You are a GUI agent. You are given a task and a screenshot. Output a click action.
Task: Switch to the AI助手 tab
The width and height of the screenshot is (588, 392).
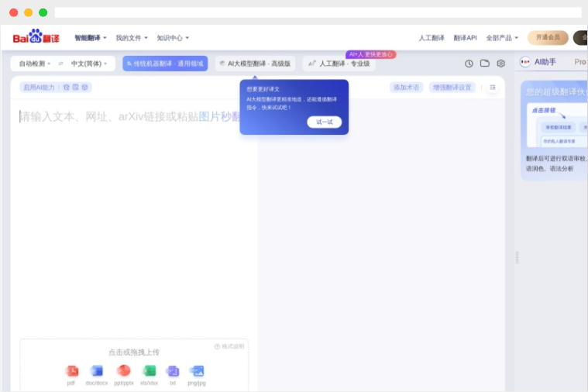tap(538, 62)
